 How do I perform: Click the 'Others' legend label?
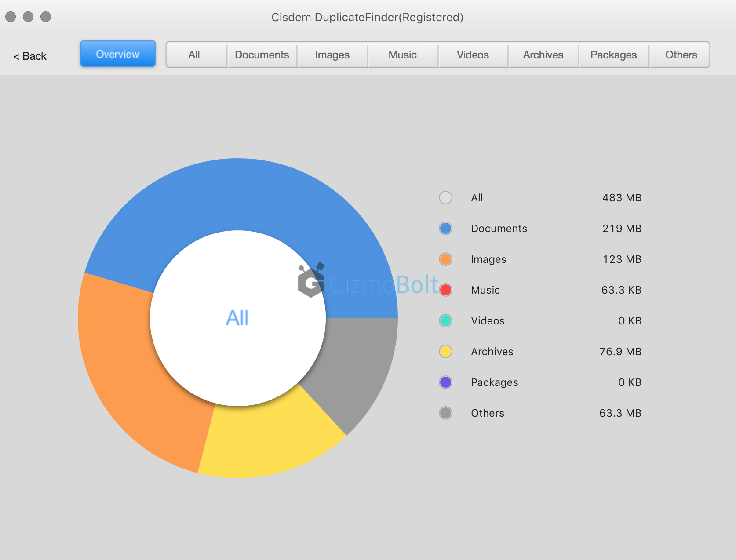488,413
